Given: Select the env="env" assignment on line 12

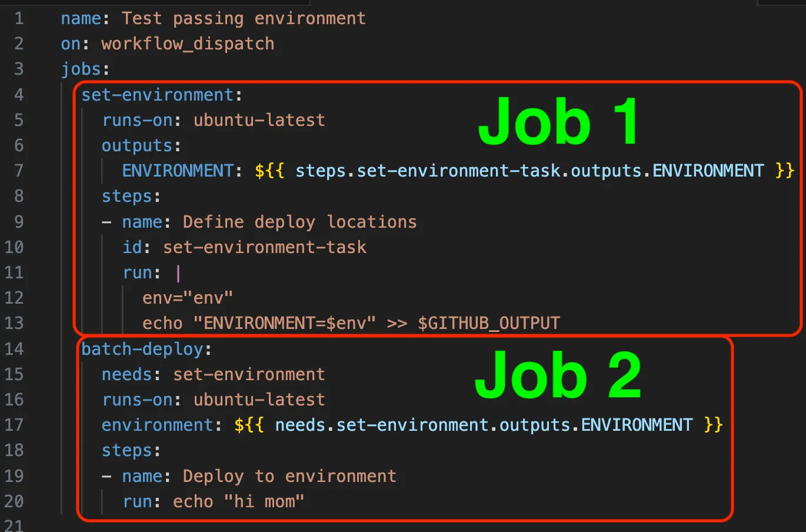Looking at the screenshot, I should point(187,298).
